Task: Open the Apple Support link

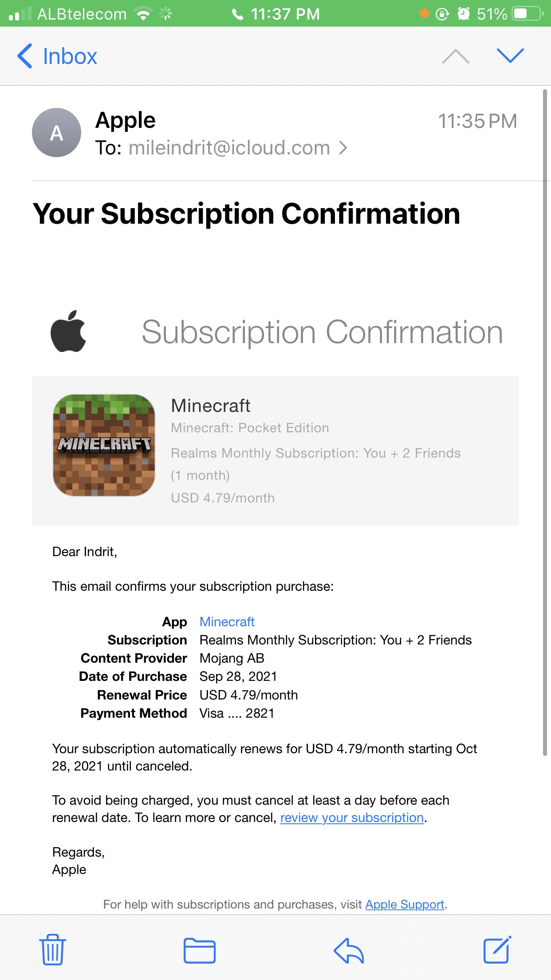Action: point(405,904)
